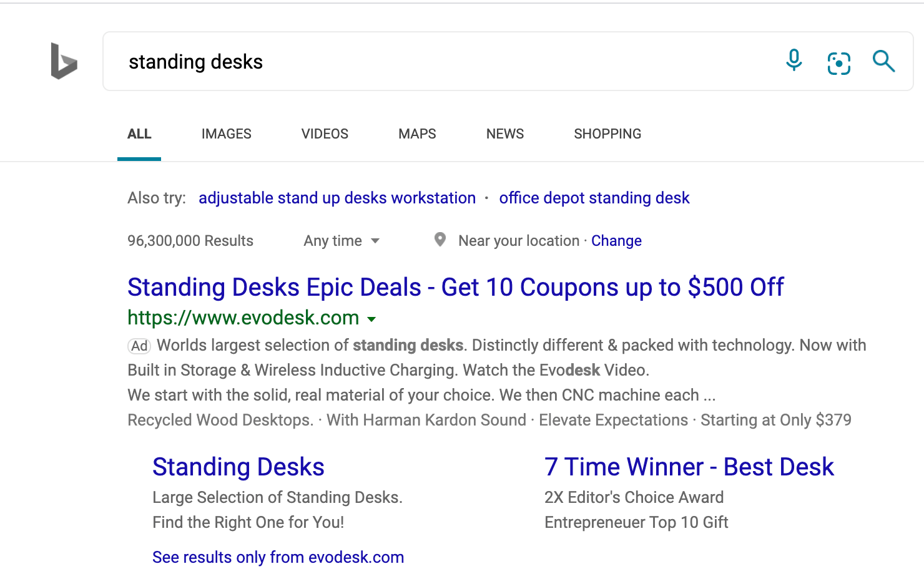
Task: Open evodesk.com URL dropdown arrow
Action: (372, 319)
